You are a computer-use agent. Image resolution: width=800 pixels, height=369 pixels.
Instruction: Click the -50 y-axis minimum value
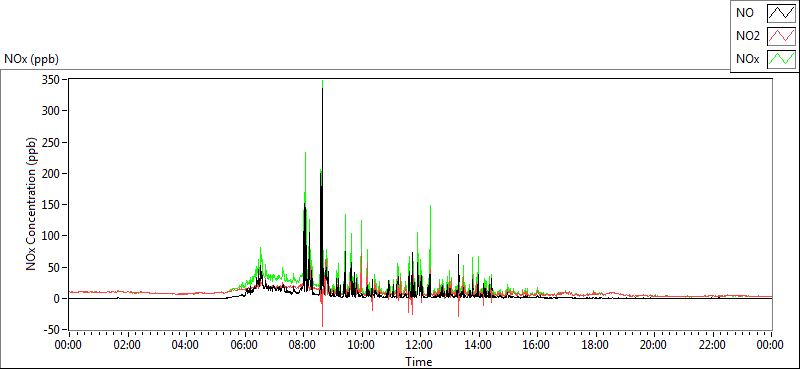click(x=52, y=330)
